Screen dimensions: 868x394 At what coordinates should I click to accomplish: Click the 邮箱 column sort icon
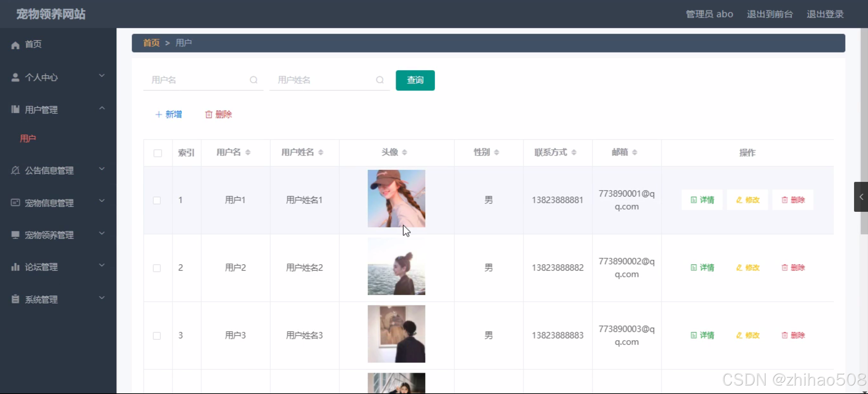click(x=634, y=152)
